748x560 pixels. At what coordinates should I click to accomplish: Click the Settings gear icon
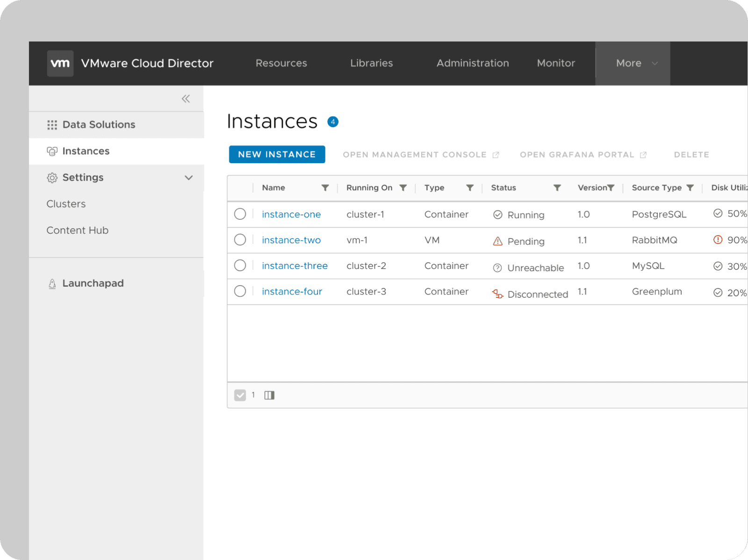click(x=52, y=178)
